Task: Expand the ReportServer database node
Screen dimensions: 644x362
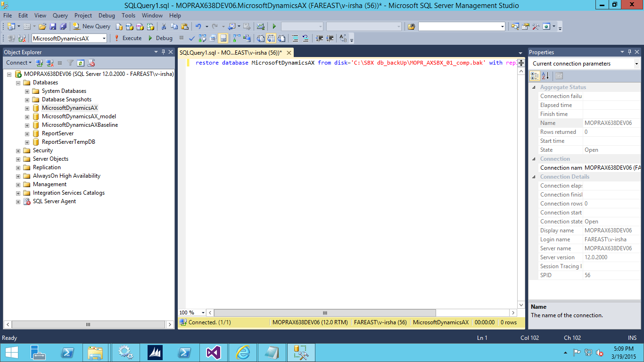Action: click(27, 133)
